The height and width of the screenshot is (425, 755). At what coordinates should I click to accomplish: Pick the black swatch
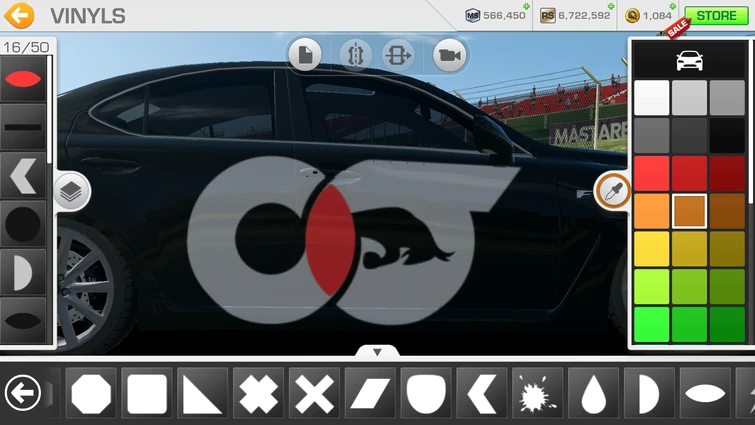[x=727, y=135]
